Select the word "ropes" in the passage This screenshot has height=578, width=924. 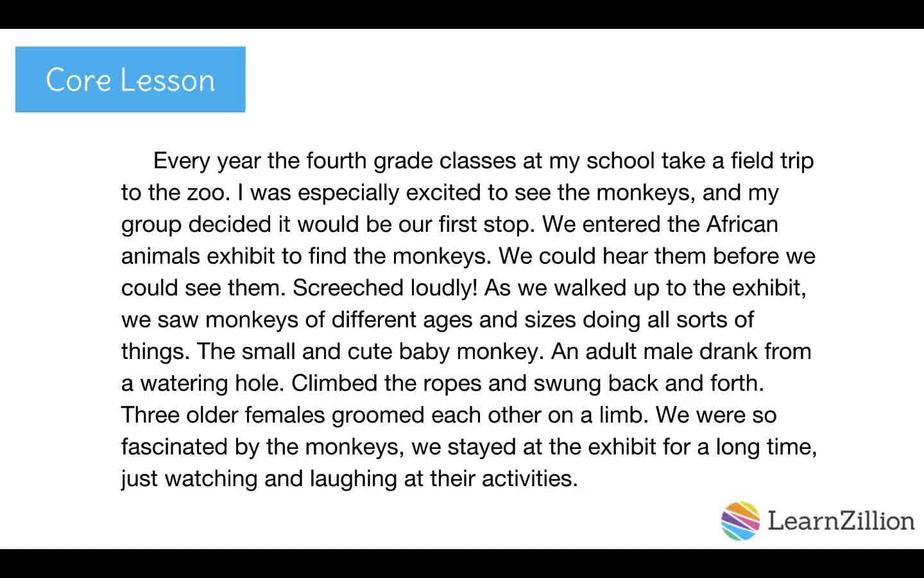452,383
